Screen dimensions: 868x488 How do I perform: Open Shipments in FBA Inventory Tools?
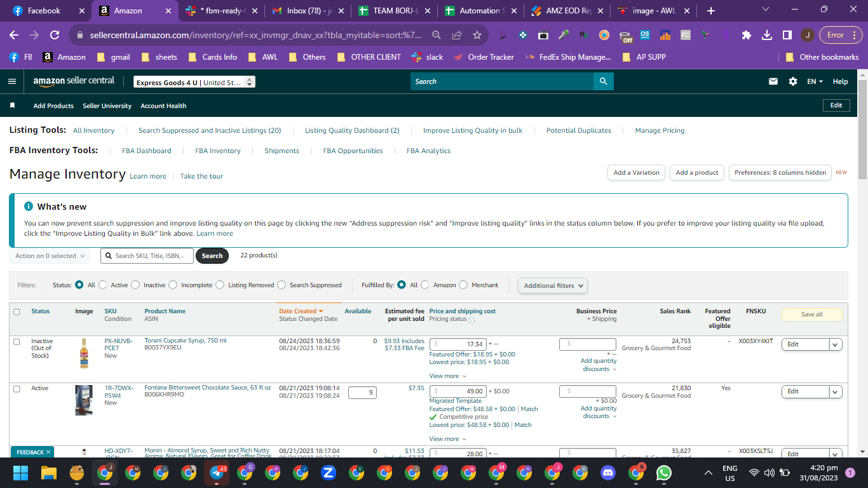[x=281, y=151]
